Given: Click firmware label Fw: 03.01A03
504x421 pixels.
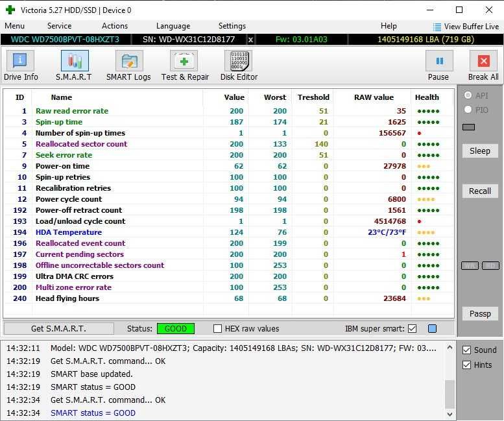Looking at the screenshot, I should [x=301, y=40].
